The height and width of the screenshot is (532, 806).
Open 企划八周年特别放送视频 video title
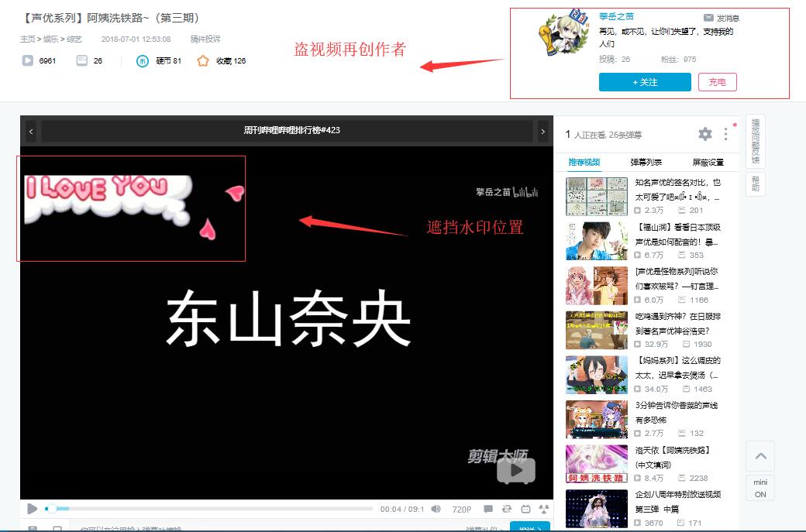point(678,501)
